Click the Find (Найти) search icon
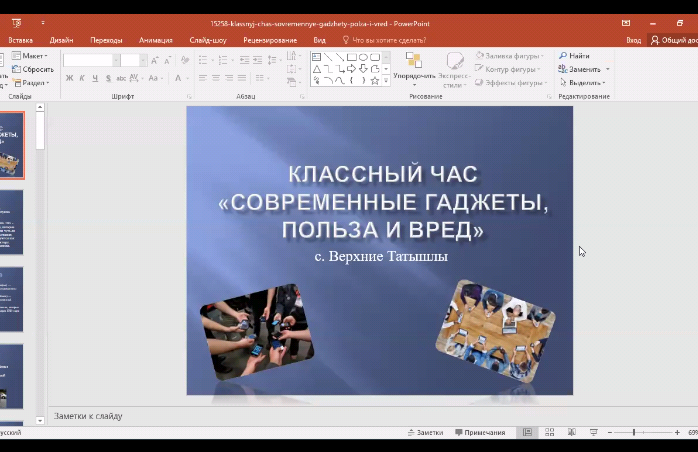 pos(564,56)
